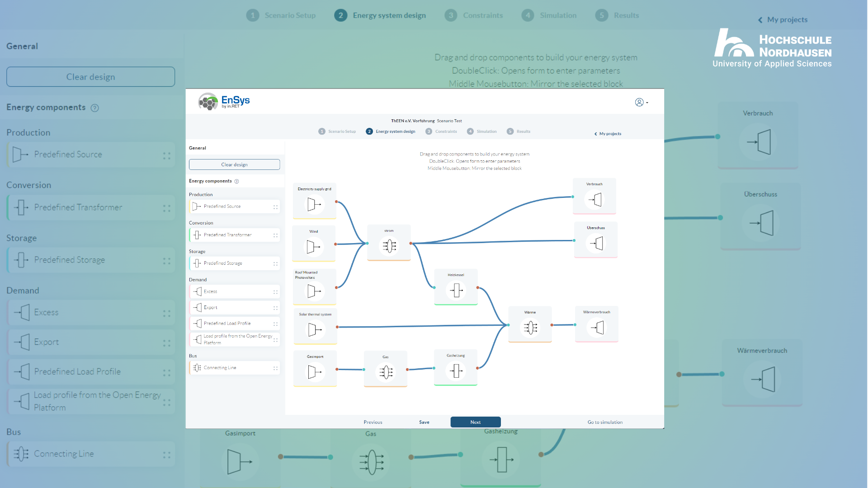Click the Verbrauch demand block icon
868x488 pixels.
coord(594,199)
